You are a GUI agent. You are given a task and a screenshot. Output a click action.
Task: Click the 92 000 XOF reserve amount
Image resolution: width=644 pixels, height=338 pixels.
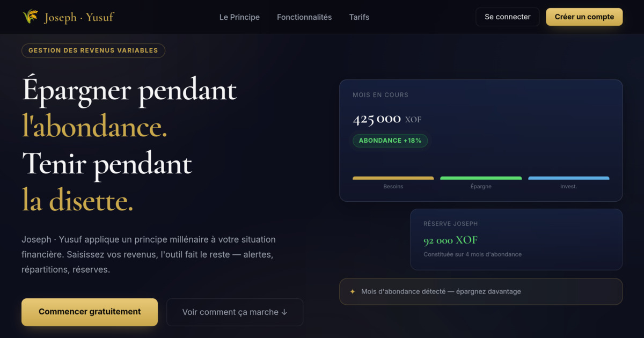pos(450,240)
